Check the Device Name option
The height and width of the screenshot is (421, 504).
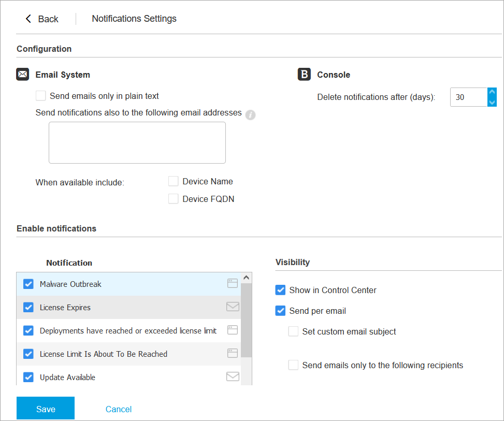click(x=174, y=181)
